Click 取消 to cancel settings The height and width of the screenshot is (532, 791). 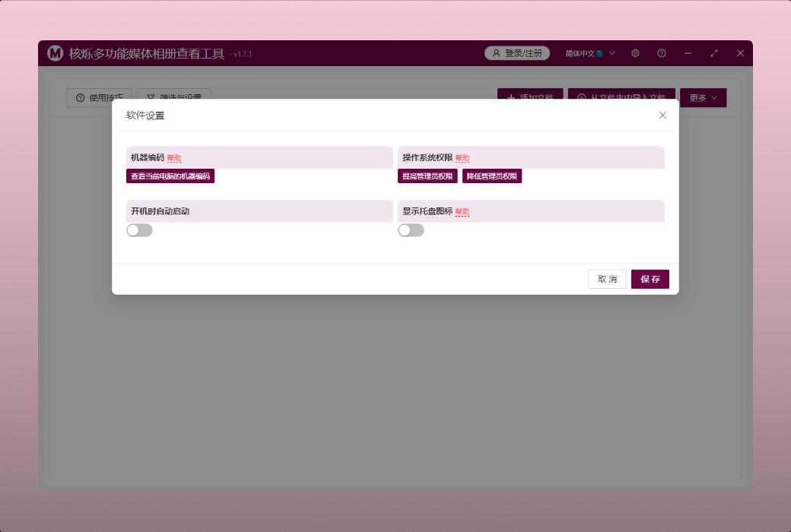(x=607, y=279)
